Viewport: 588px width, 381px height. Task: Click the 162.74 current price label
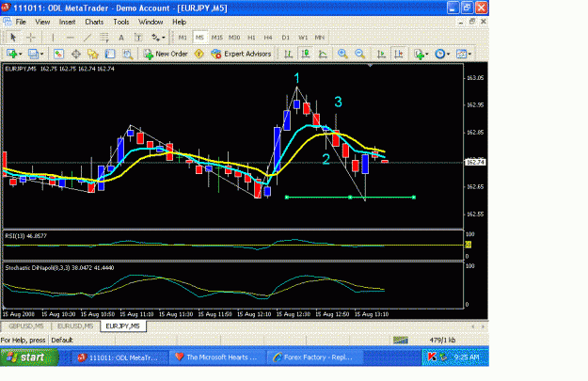click(475, 162)
